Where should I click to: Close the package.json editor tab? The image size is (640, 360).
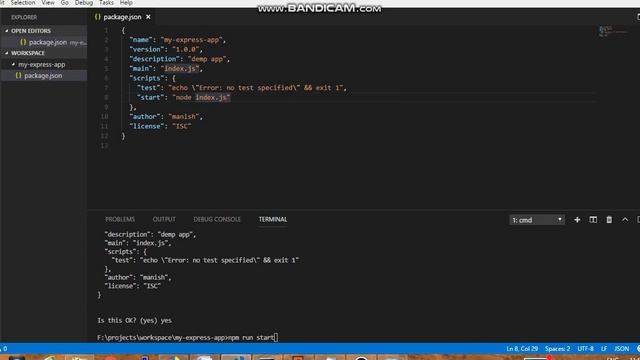(x=148, y=17)
